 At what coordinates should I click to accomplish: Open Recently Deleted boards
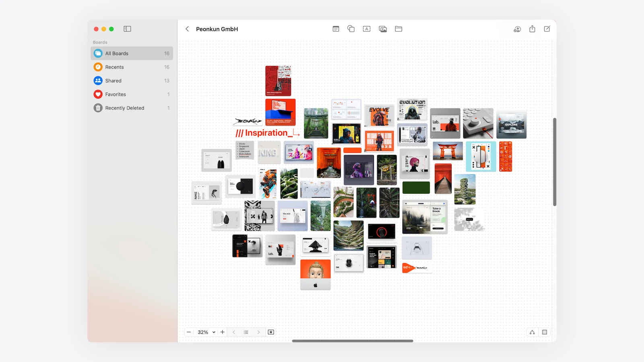pyautogui.click(x=124, y=108)
